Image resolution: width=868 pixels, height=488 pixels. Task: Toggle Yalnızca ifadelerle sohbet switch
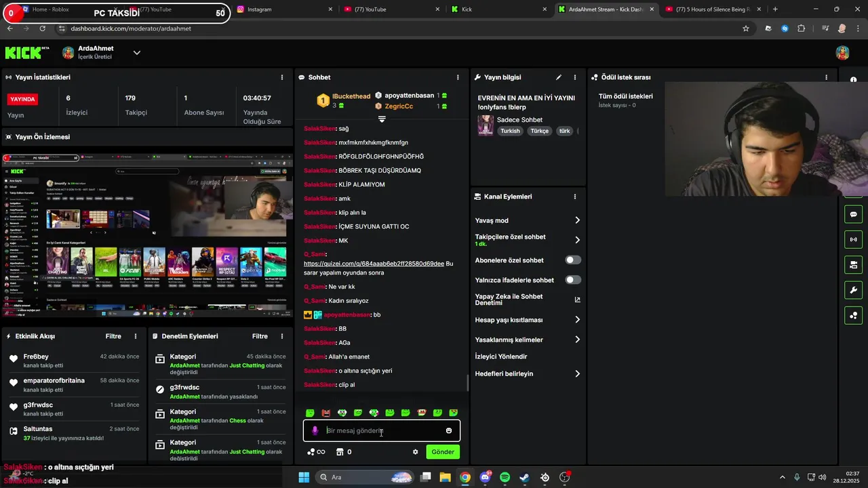[574, 280]
